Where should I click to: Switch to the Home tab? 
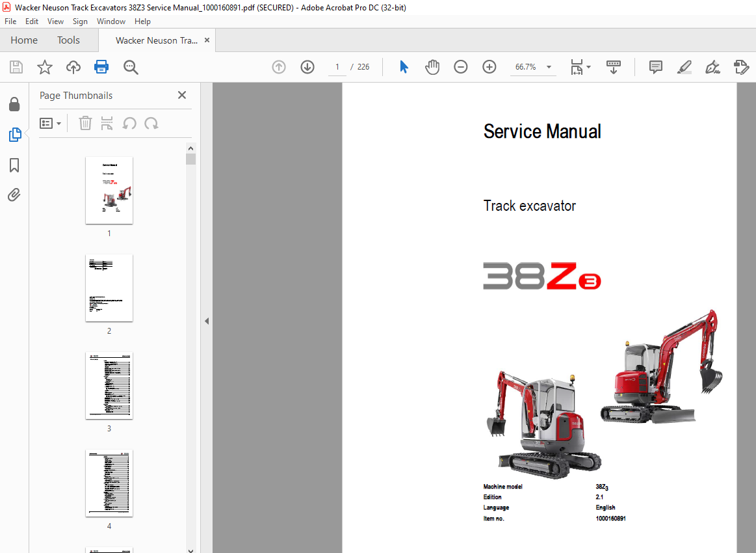(x=24, y=40)
